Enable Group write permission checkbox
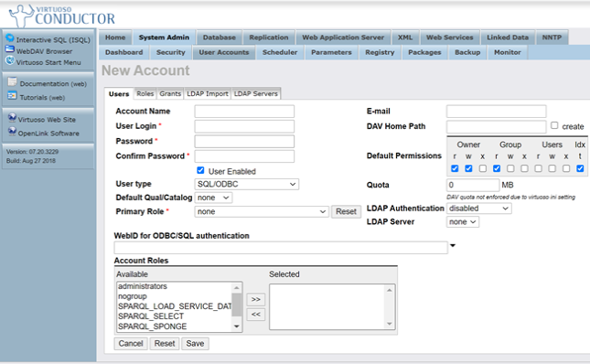 tap(510, 168)
